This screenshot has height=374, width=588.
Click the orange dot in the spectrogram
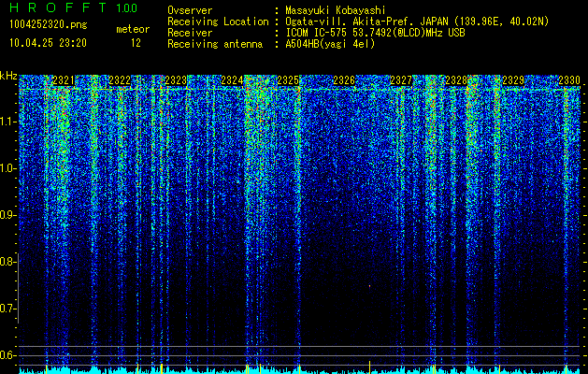click(x=369, y=286)
